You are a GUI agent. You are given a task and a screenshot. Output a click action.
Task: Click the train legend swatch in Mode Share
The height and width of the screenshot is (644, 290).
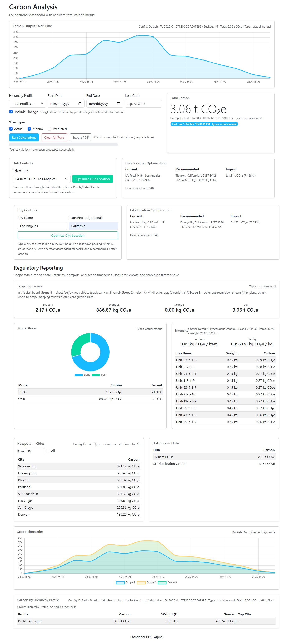click(96, 375)
